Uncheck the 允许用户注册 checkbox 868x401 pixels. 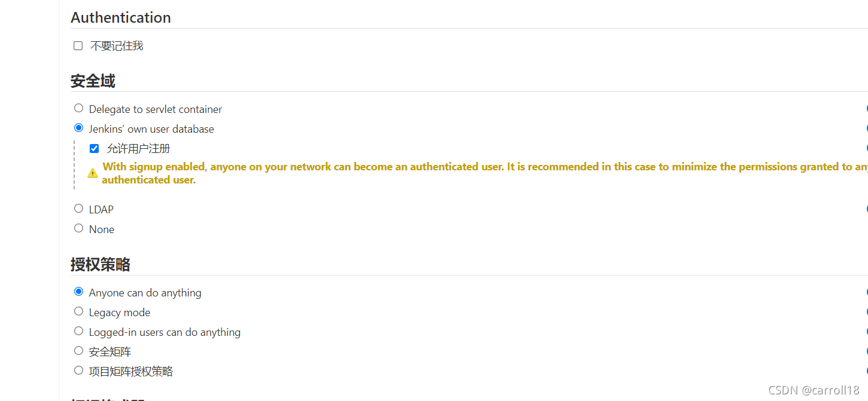[x=94, y=148]
